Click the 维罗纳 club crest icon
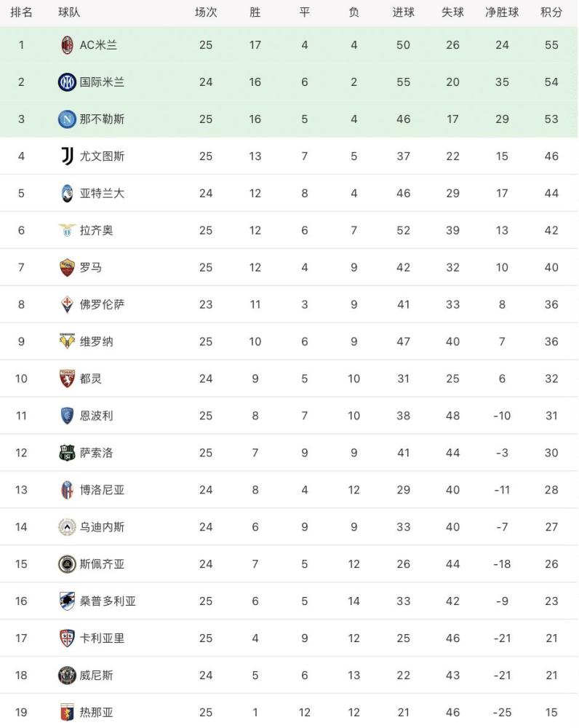Viewport: 579px width, 728px height. pos(67,341)
